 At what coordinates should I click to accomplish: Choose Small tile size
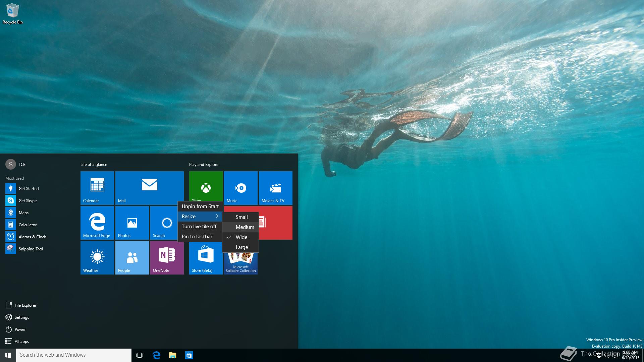point(240,217)
